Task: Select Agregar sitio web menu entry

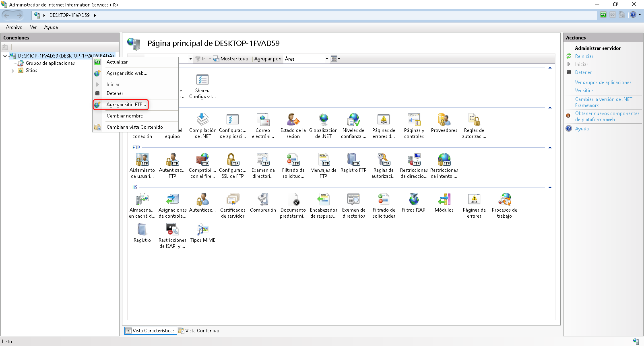Action: tap(127, 73)
